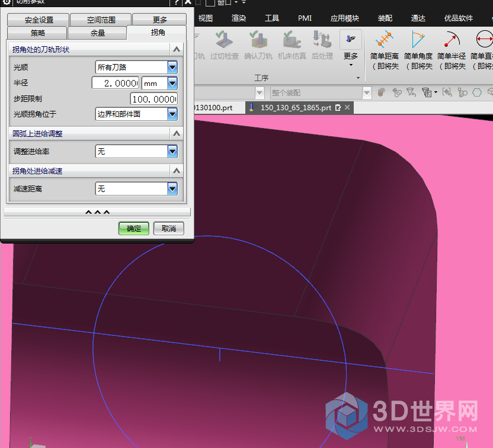Open the 半径 mm unit dropdown

point(160,83)
